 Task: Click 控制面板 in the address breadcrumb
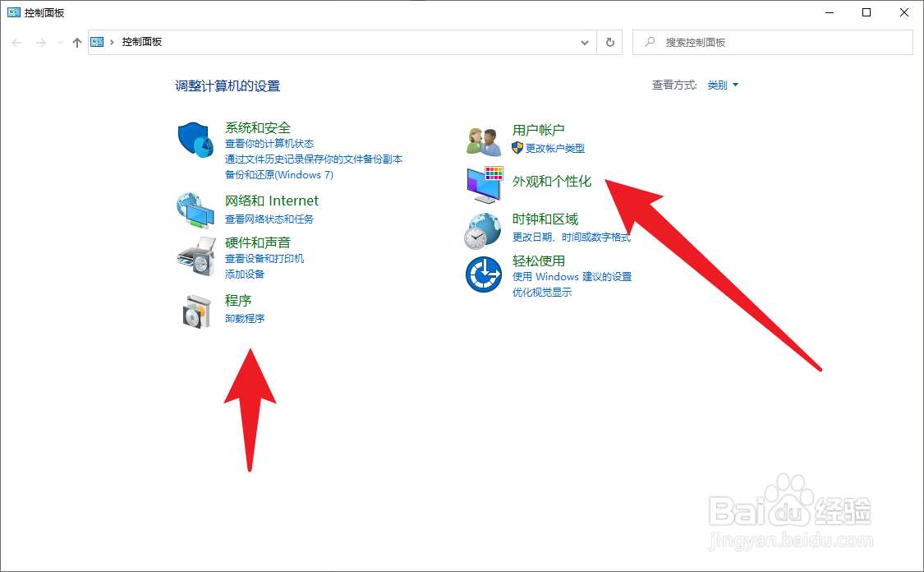pyautogui.click(x=141, y=42)
